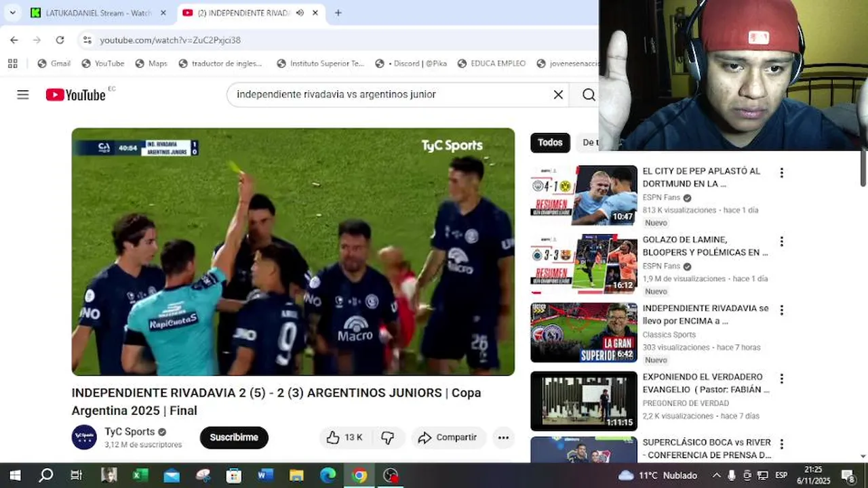Clear the search text with X
The width and height of the screenshot is (868, 488).
(x=558, y=94)
